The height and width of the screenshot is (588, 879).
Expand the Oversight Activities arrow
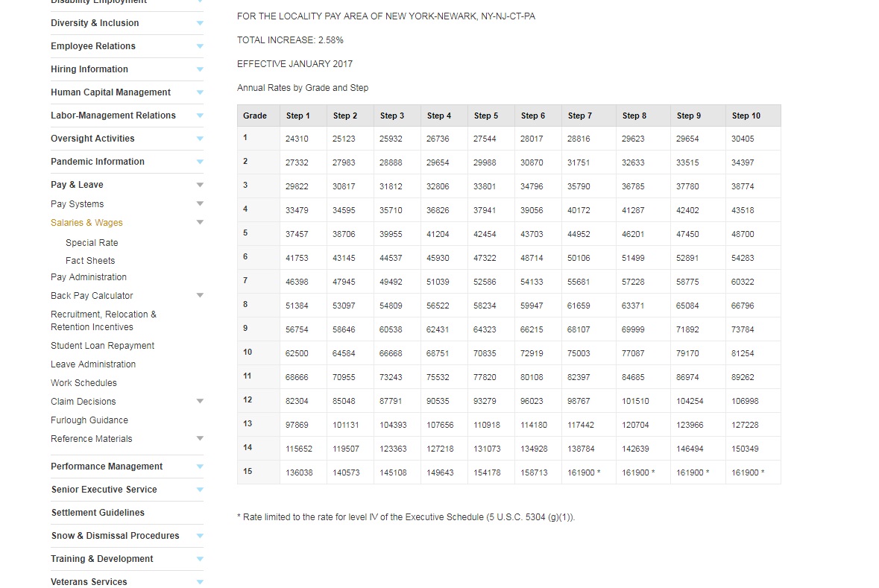[200, 139]
